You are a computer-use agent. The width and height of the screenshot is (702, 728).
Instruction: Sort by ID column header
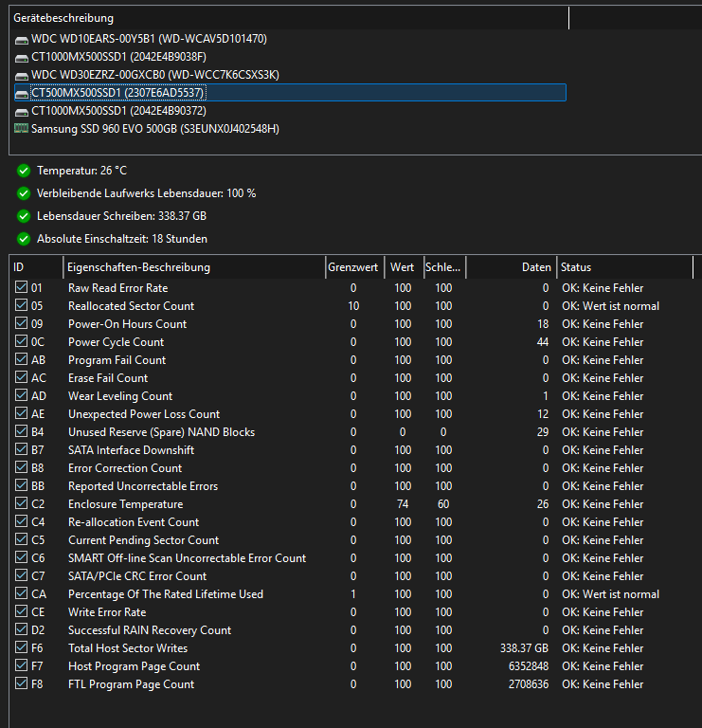(36, 267)
